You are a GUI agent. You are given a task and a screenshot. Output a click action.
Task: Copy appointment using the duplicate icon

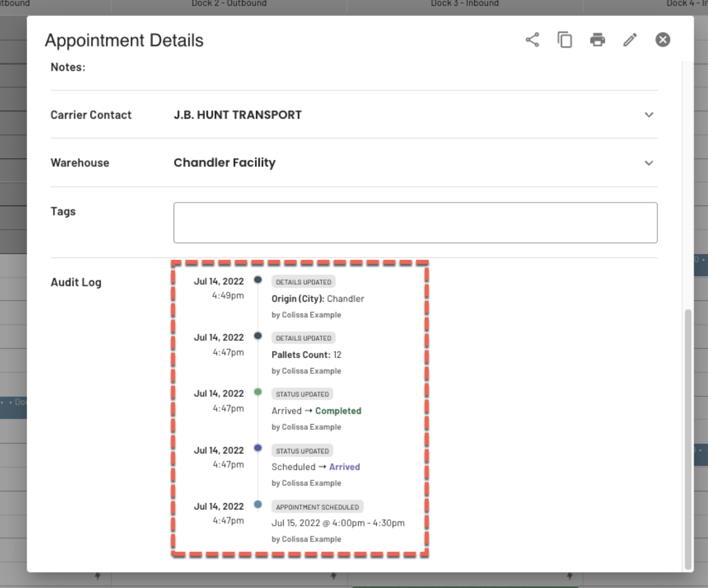(565, 40)
